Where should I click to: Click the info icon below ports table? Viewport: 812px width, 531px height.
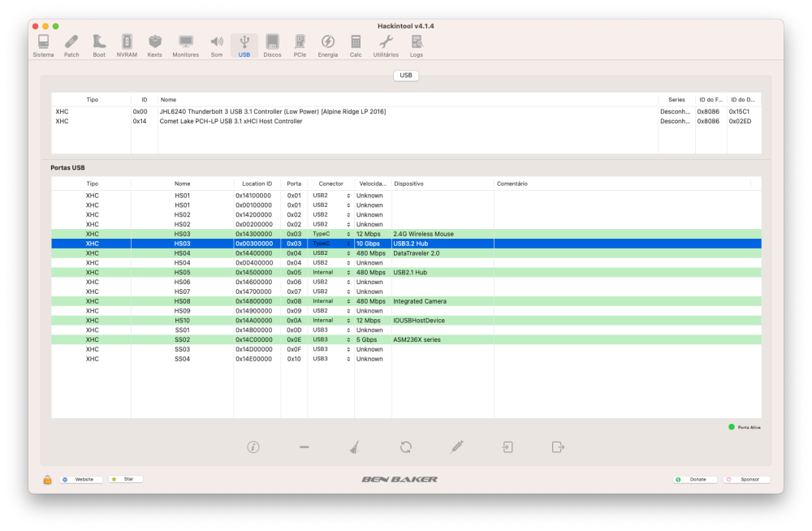(253, 447)
